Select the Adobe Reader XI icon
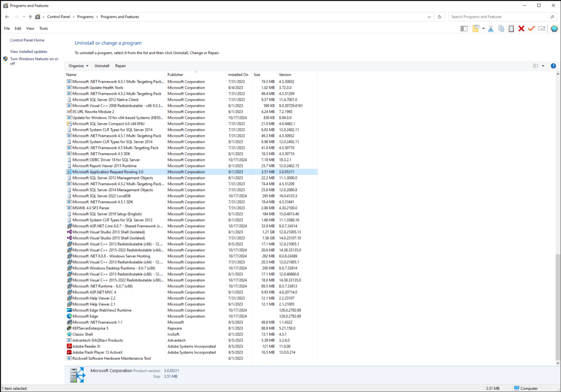The width and height of the screenshot is (561, 392). pos(70,346)
